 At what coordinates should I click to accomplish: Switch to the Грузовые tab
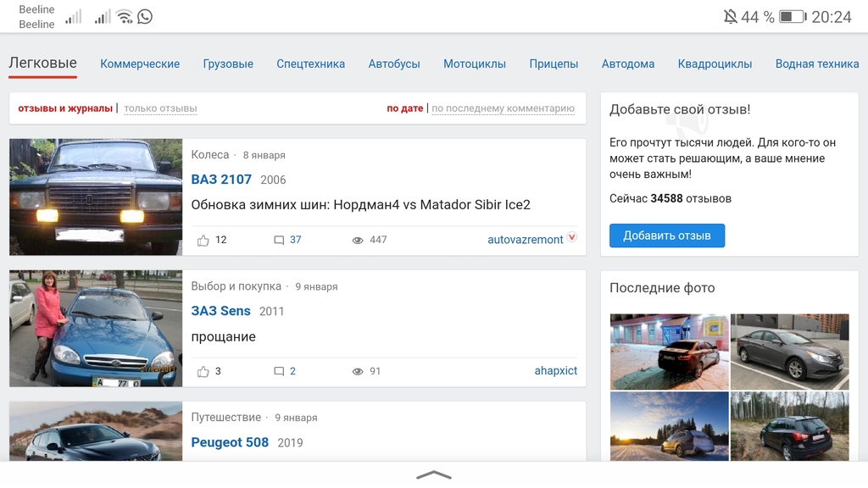pos(228,64)
